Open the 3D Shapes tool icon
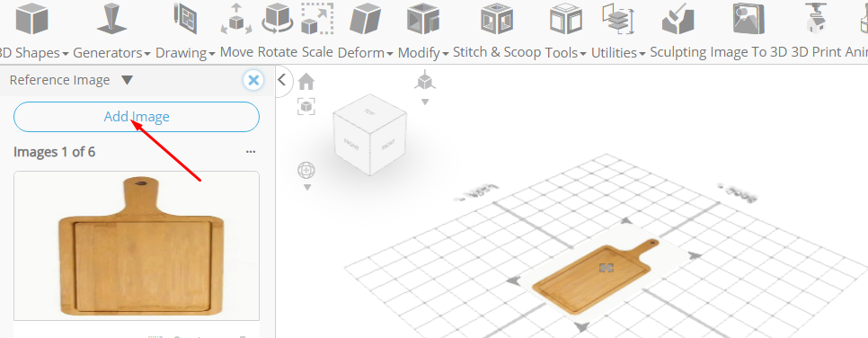The width and height of the screenshot is (868, 338). click(x=31, y=18)
